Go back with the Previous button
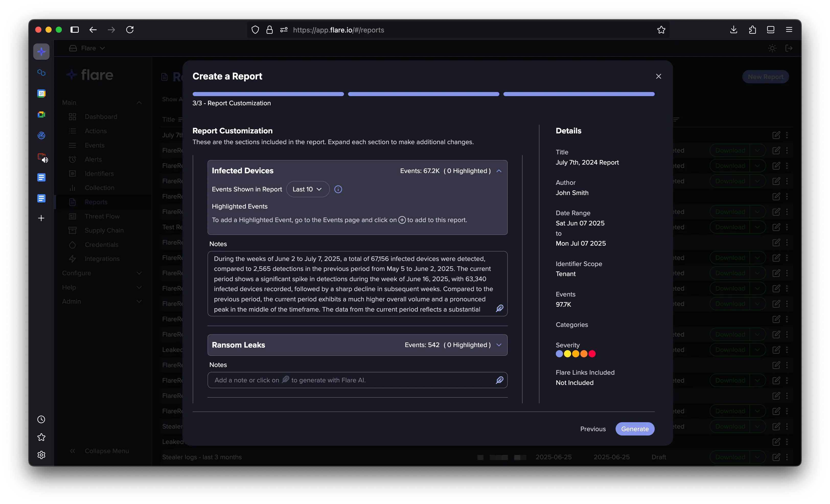The width and height of the screenshot is (830, 504). click(593, 429)
